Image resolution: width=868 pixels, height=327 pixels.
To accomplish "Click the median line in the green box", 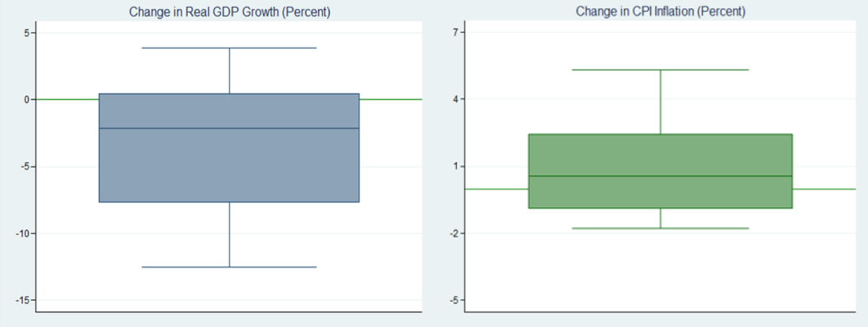I will (660, 176).
